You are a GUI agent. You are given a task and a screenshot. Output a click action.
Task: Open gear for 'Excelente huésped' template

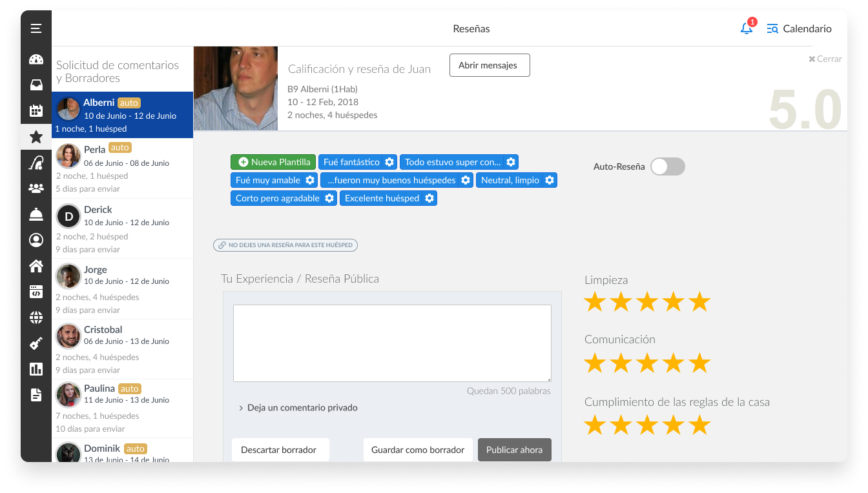pos(429,198)
